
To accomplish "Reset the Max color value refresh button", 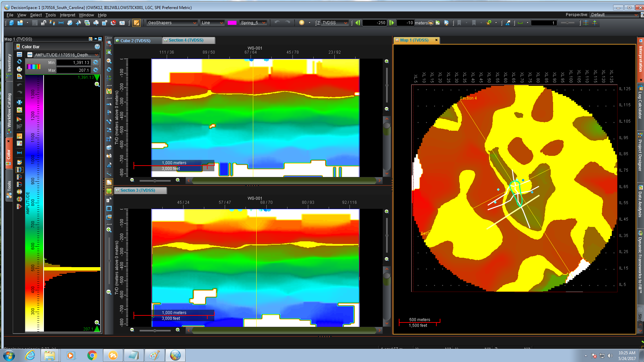I will tap(96, 70).
